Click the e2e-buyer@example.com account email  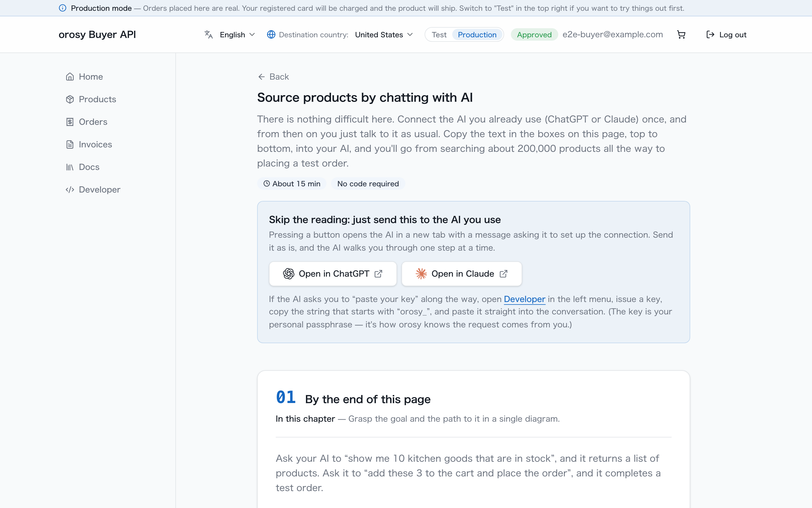613,34
